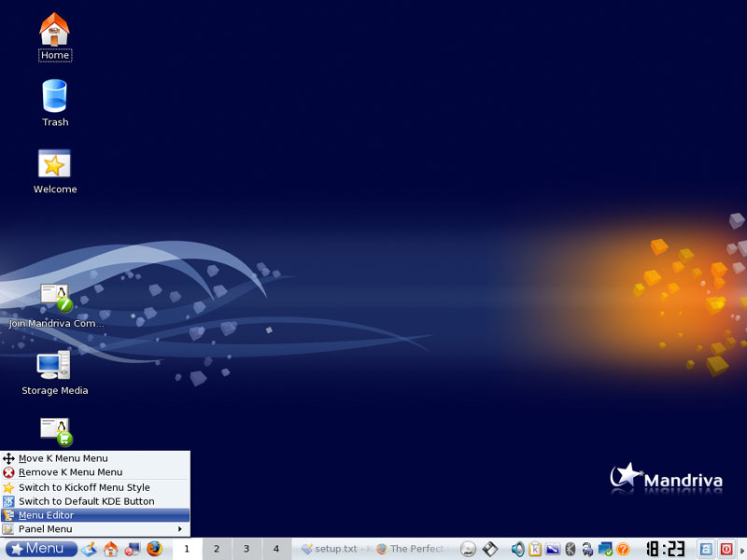Click the panel hide arrow at far right
Screen dimensions: 747x560
[x=742, y=550]
